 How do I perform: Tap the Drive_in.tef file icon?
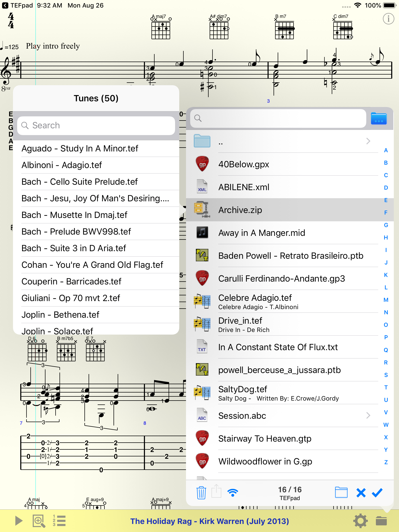coord(202,324)
